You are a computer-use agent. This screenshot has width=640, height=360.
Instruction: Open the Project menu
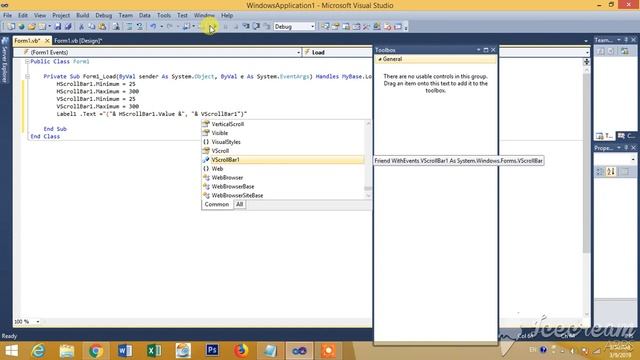[x=61, y=16]
